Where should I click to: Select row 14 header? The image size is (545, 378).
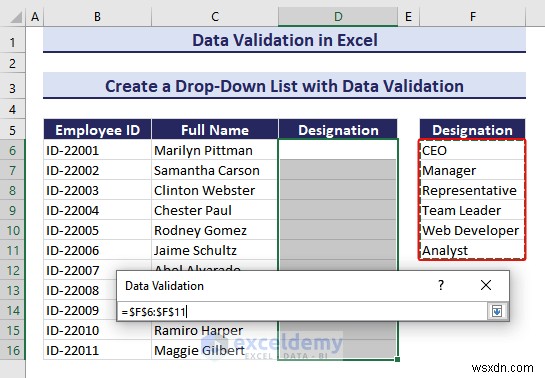pyautogui.click(x=13, y=310)
